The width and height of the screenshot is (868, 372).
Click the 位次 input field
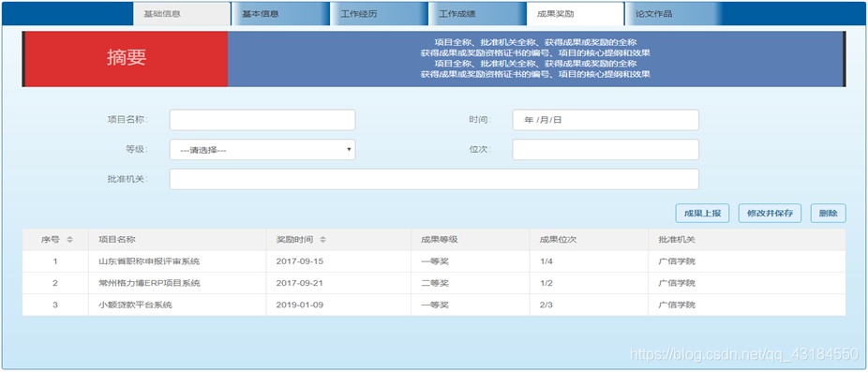pyautogui.click(x=606, y=150)
